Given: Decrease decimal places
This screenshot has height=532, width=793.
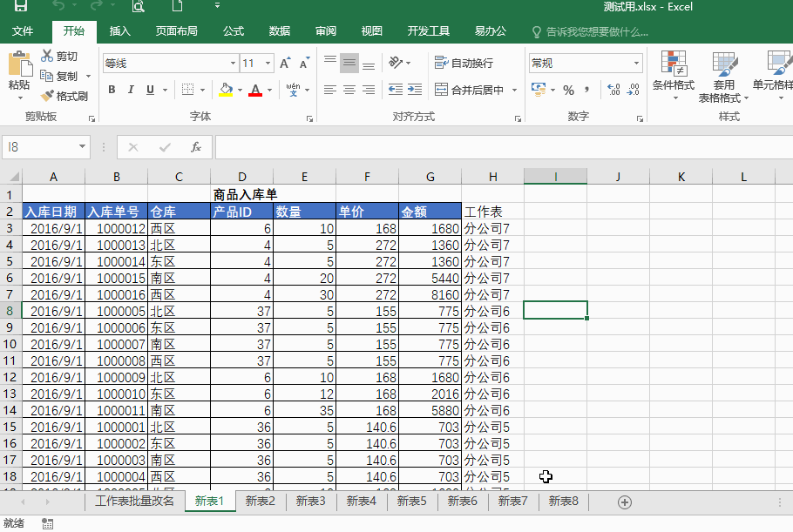Looking at the screenshot, I should [633, 90].
